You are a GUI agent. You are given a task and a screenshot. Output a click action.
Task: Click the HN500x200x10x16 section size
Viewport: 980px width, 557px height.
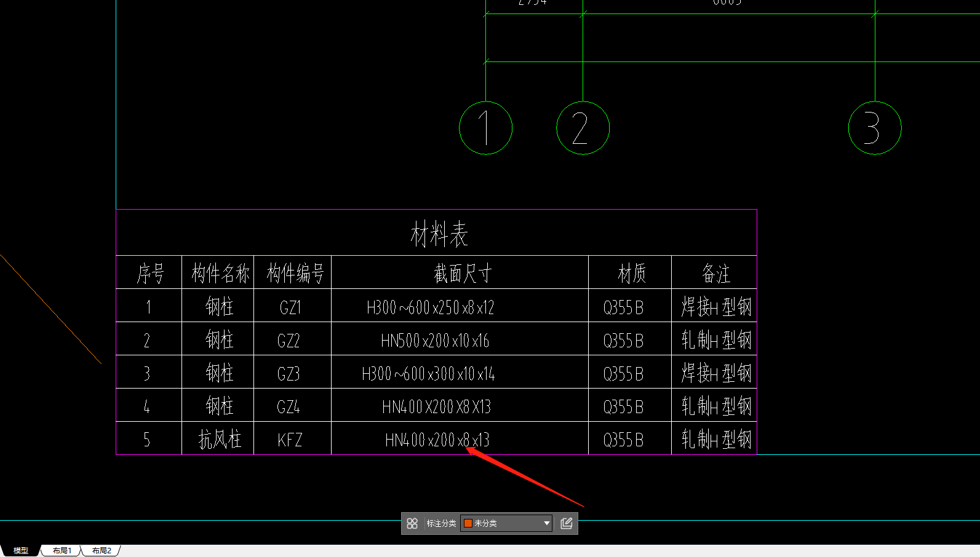click(x=435, y=340)
